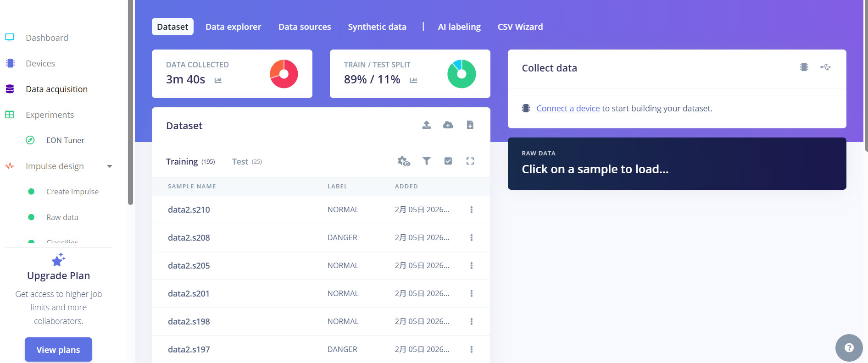Open options menu for data2.s205
The height and width of the screenshot is (363, 868).
pyautogui.click(x=471, y=266)
